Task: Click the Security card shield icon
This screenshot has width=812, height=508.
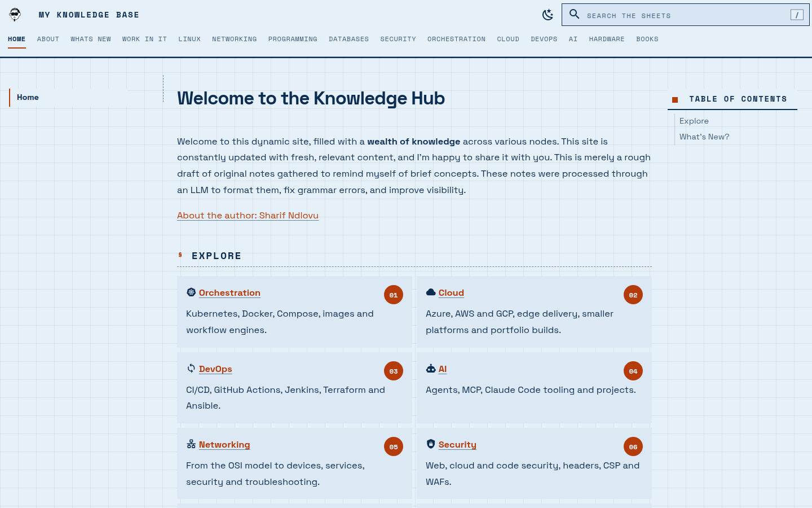Action: click(431, 444)
